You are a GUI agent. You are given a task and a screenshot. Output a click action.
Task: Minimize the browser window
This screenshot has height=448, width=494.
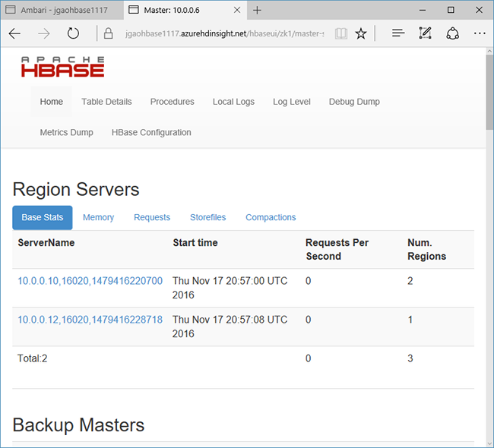click(x=423, y=10)
